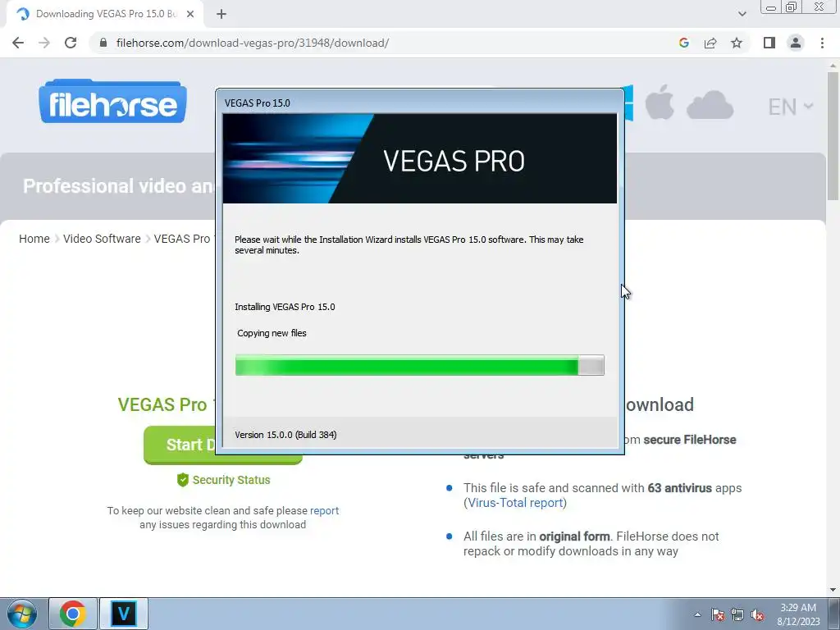
Task: Open the EN language dropdown
Action: click(x=791, y=107)
